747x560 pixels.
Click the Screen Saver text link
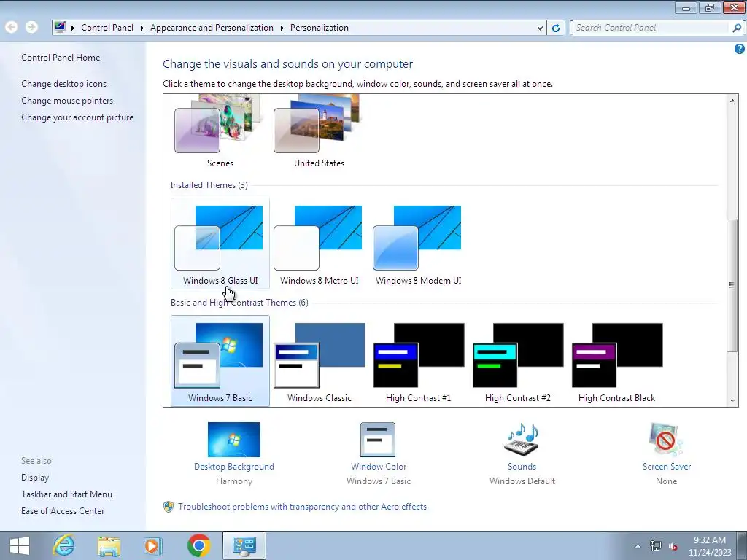[667, 467]
